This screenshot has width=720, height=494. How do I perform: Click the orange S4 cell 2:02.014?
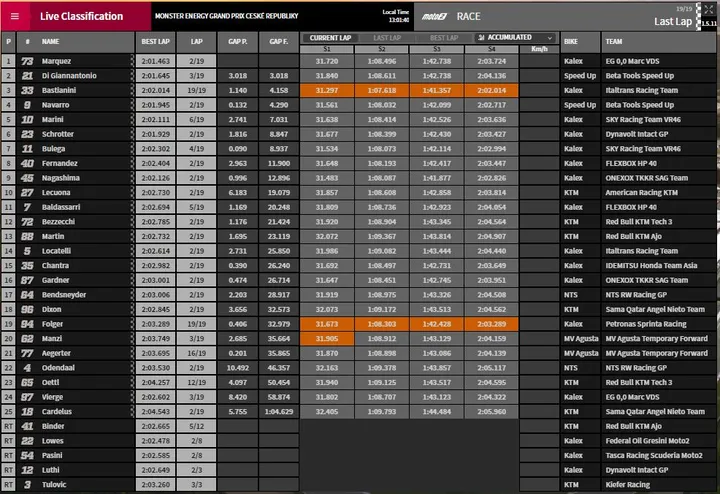coord(491,90)
